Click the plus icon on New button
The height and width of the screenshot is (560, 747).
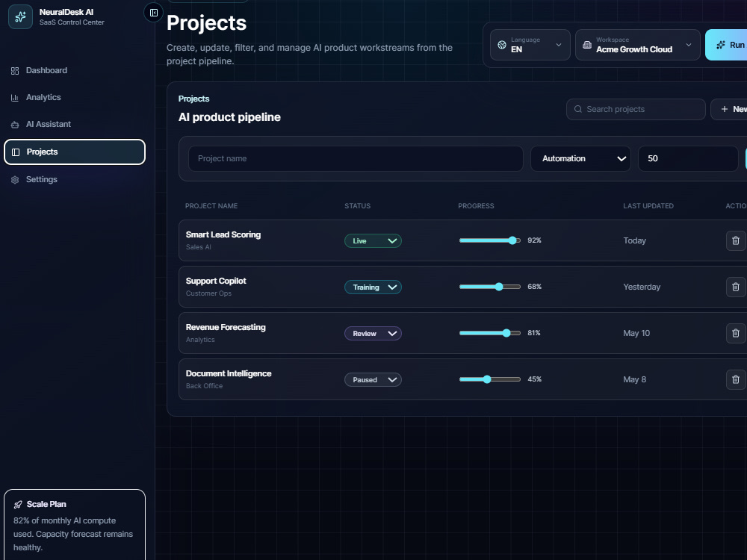click(x=724, y=109)
